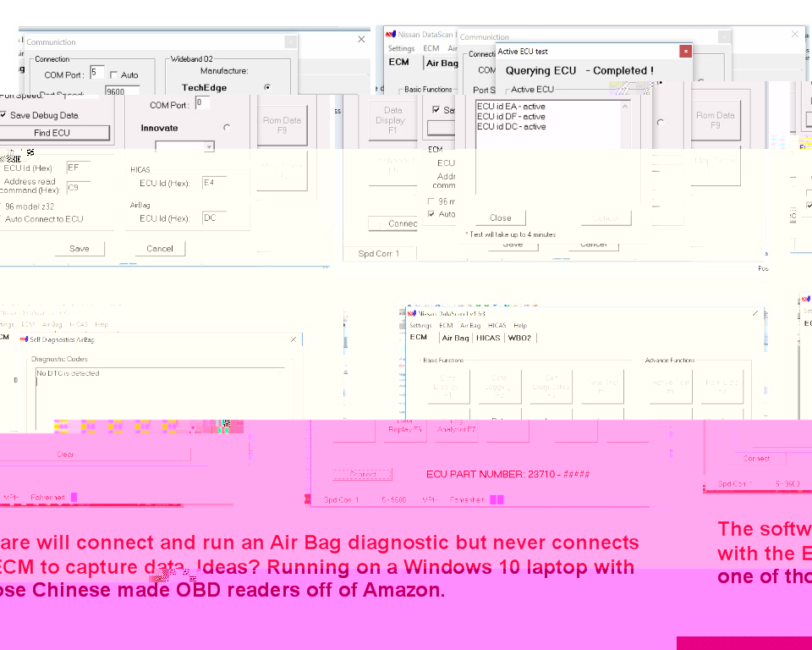Click the Connection COM Port field showing 5
Screen dimensions: 812x650
96,73
